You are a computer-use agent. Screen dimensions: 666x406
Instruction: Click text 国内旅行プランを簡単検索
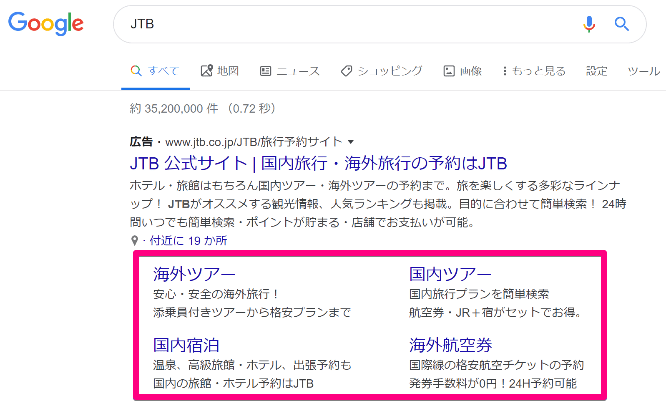click(479, 294)
